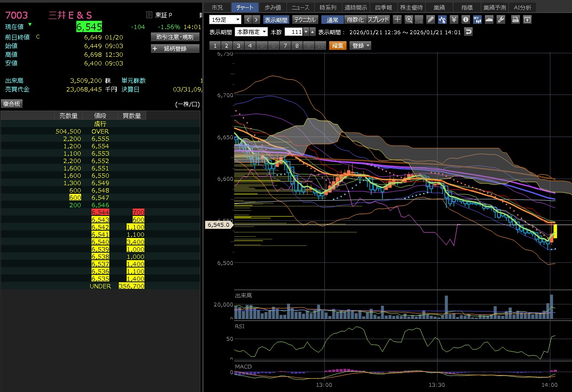Click the yen price display icon
Image resolution: width=572 pixels, height=392 pixels.
pyautogui.click(x=454, y=20)
